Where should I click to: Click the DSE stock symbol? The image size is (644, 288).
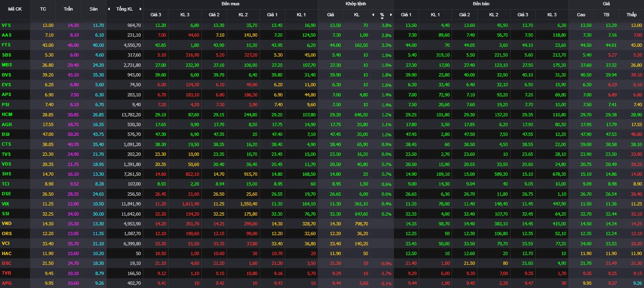(x=6, y=194)
